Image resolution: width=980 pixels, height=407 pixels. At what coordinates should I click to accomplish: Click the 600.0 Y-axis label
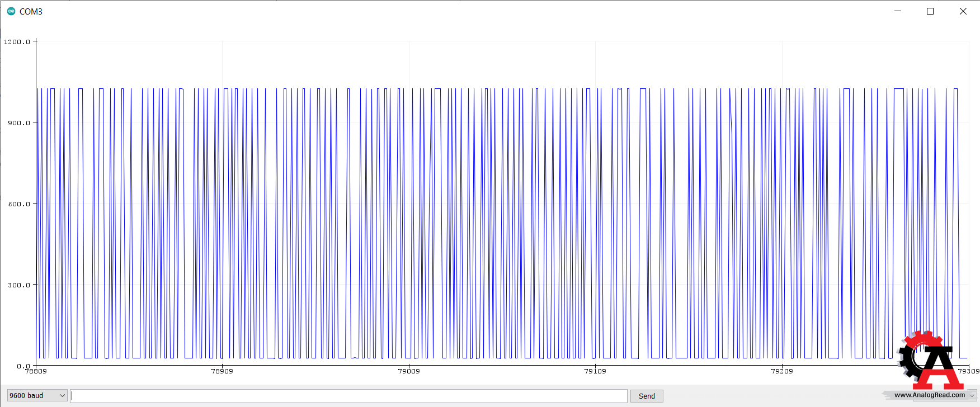(x=19, y=204)
